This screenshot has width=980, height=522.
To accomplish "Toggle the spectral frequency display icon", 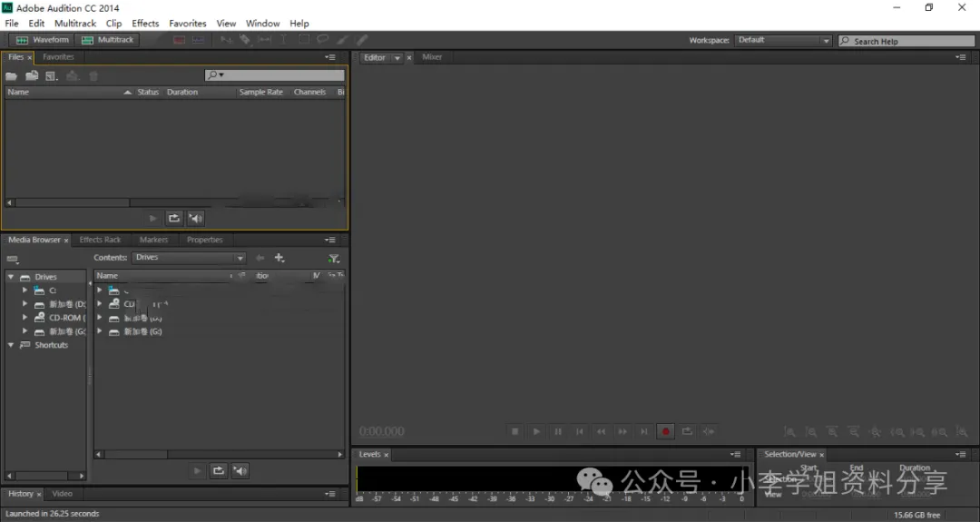I will click(x=180, y=40).
